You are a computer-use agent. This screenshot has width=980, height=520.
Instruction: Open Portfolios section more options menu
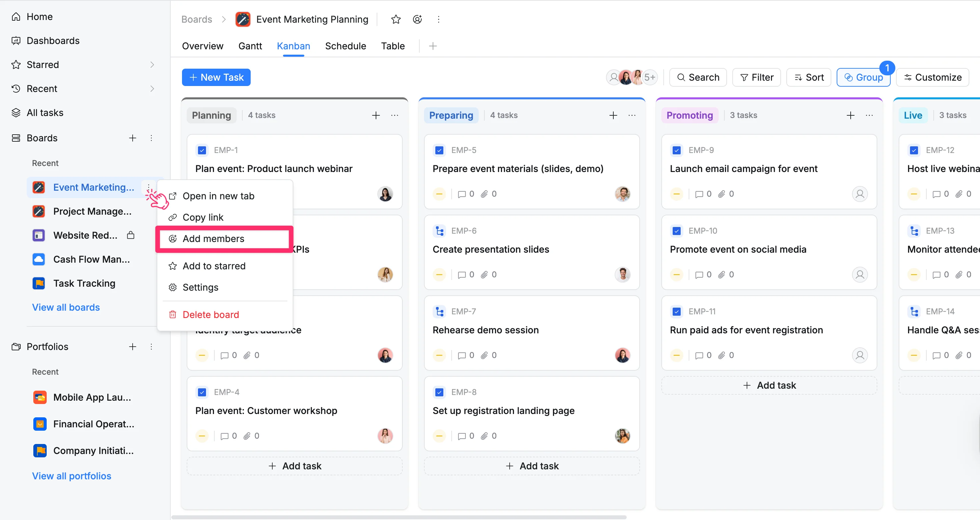(x=151, y=347)
